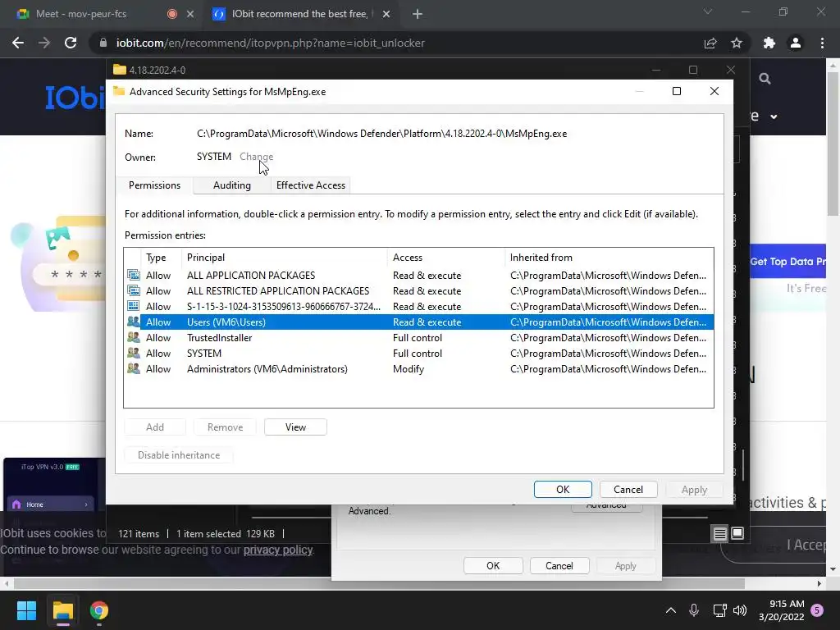Reload the page in Chrome

tap(71, 43)
